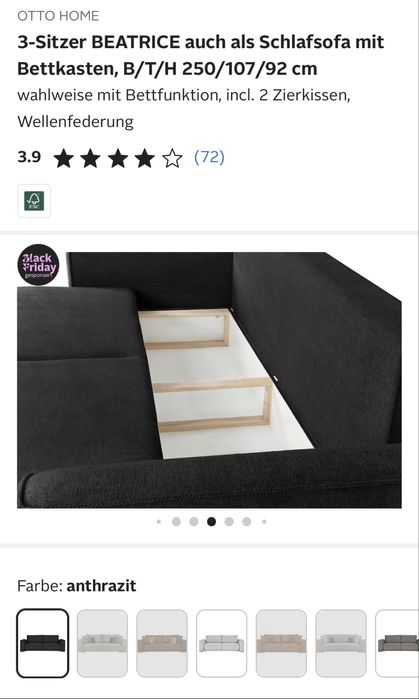Choose the fourth white sofa color swatch
Screen dimensions: 419x699
click(x=222, y=643)
